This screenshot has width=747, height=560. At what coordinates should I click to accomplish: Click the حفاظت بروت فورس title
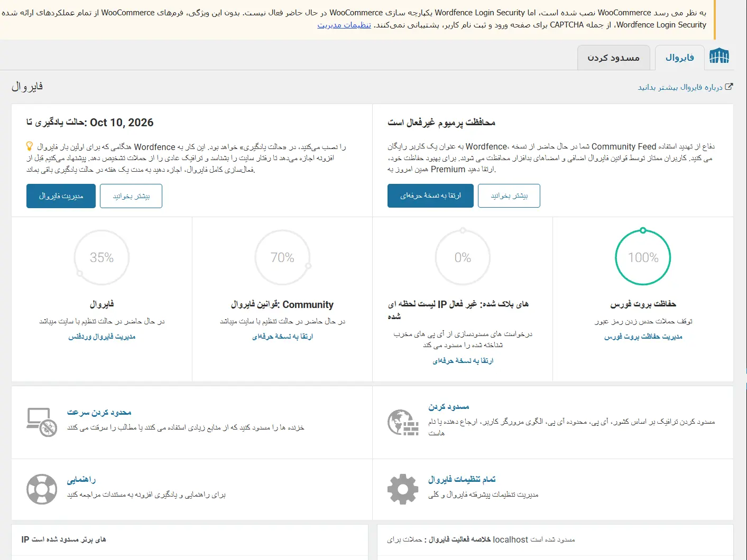pyautogui.click(x=643, y=304)
